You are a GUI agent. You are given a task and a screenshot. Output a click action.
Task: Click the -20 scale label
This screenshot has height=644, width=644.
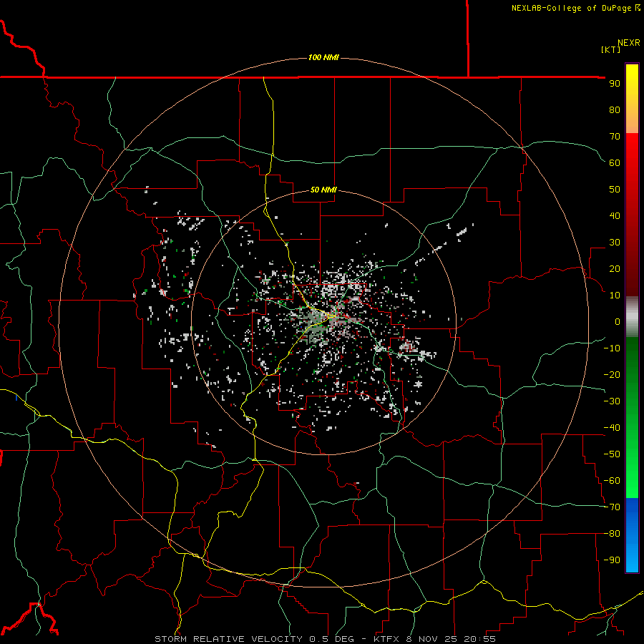(612, 374)
